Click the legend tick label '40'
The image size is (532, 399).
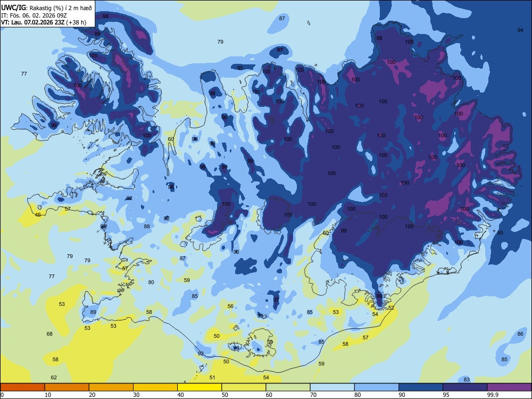180,395
